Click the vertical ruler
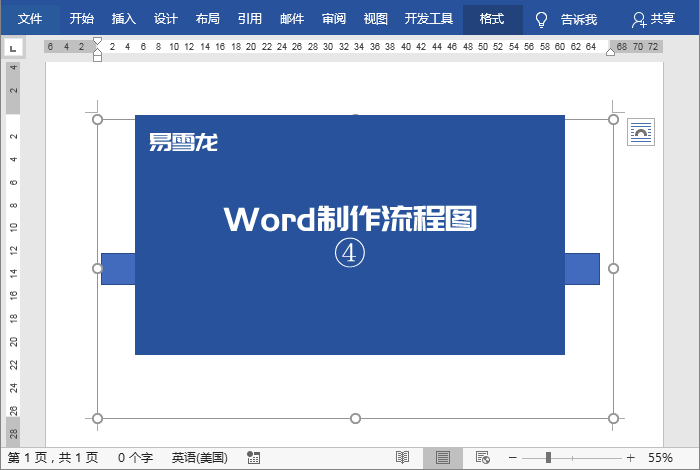The width and height of the screenshot is (700, 470). 13,253
